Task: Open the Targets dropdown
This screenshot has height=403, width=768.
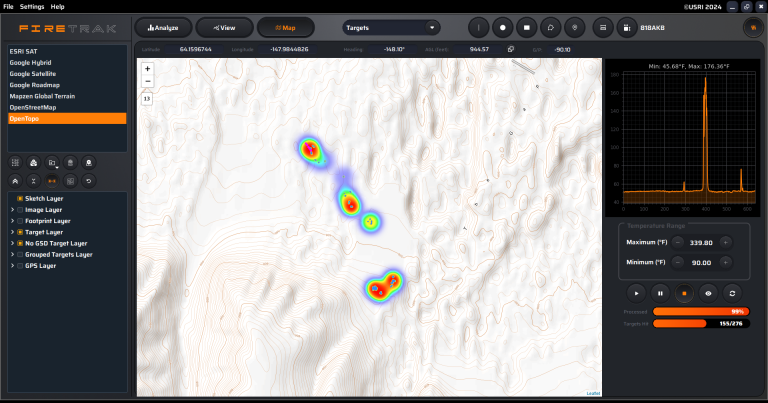Action: tap(390, 28)
